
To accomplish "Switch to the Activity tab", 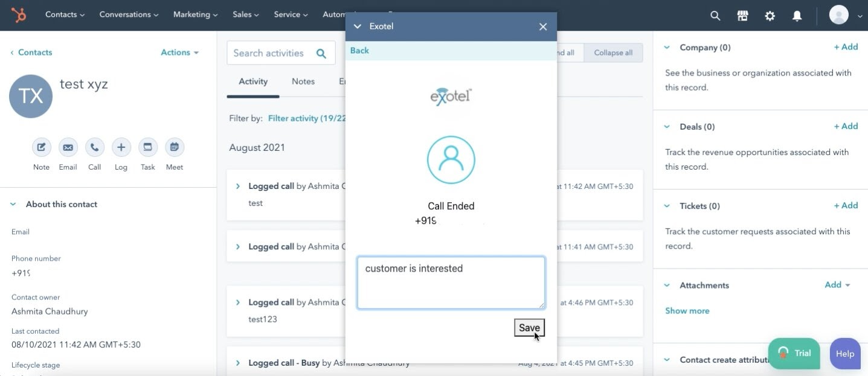I will pyautogui.click(x=253, y=81).
